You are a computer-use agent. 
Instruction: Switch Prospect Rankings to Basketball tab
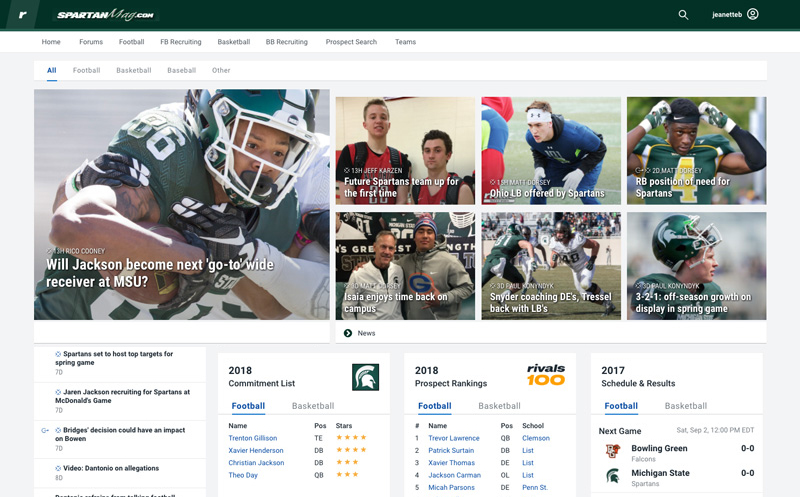[x=499, y=406]
